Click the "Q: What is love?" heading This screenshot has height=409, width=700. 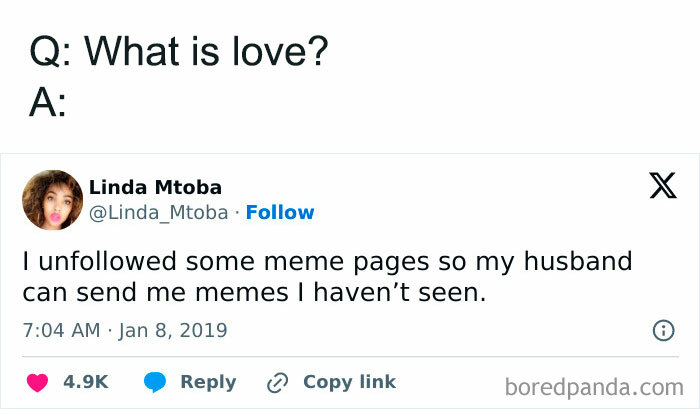tap(178, 53)
